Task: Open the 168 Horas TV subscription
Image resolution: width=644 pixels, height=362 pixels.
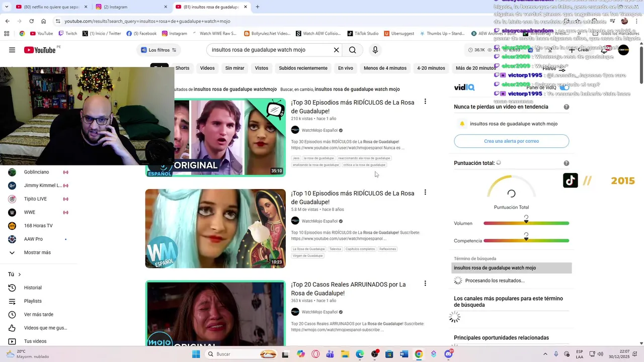Action: pos(37,226)
